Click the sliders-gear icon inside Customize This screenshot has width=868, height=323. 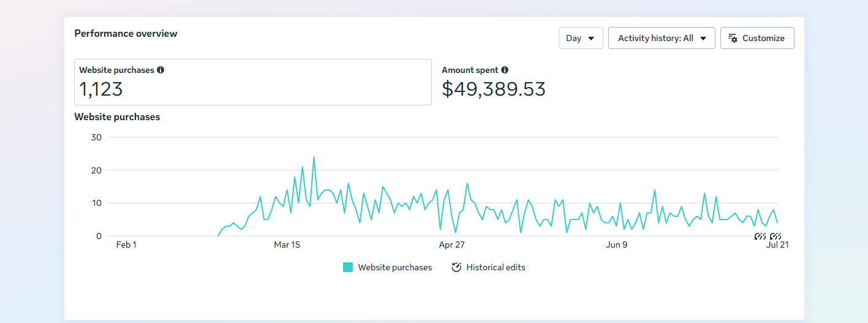point(733,38)
